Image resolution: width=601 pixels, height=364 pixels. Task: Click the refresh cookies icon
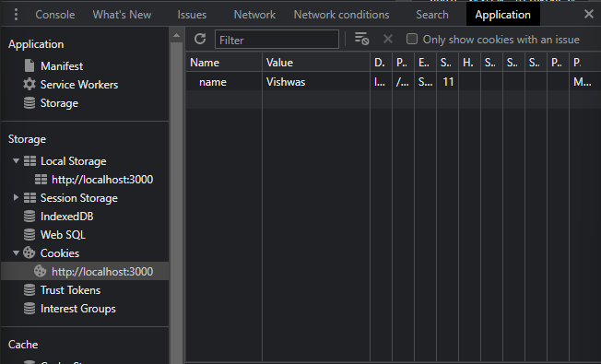click(x=200, y=39)
